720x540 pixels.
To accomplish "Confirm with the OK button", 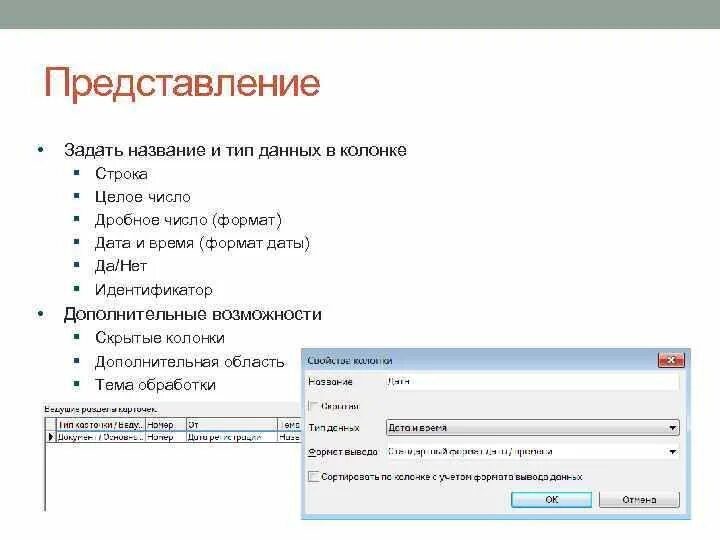I will [551, 500].
